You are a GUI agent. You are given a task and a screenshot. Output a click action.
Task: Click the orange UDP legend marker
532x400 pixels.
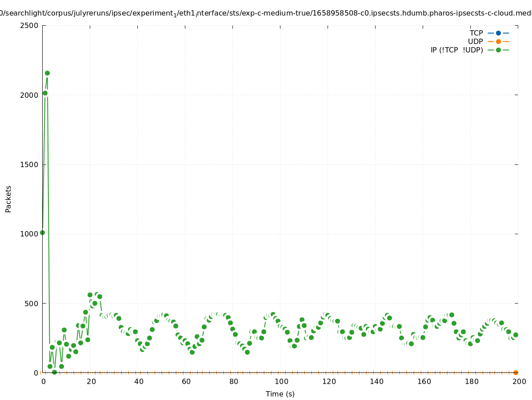(x=498, y=41)
